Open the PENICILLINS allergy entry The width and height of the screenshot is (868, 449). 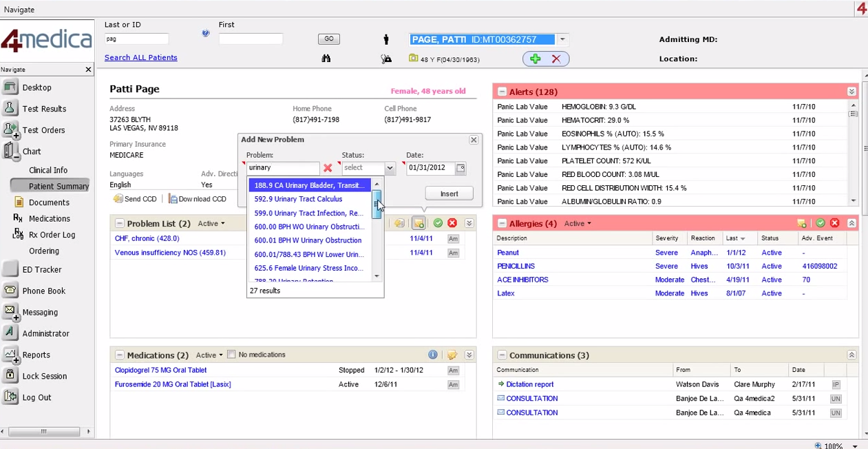[x=516, y=266]
